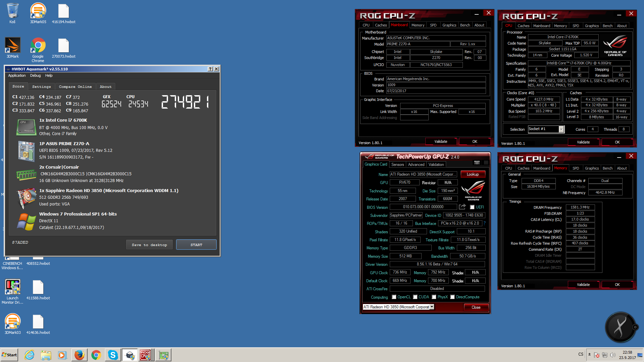Click Save to desktop button
Screen dimensions: 644x362
coord(149,245)
